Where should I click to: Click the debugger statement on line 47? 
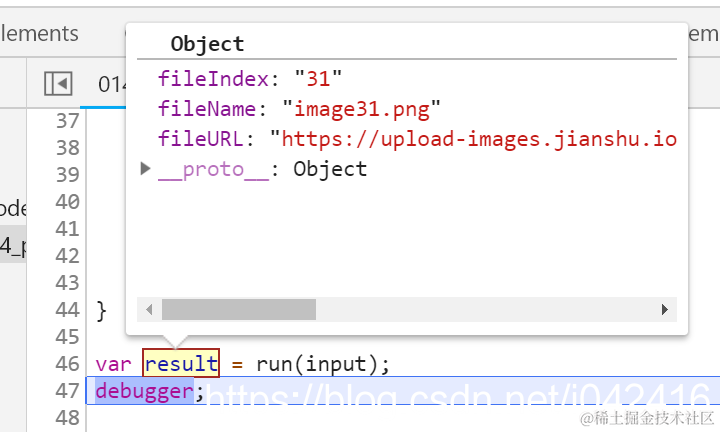tap(145, 391)
